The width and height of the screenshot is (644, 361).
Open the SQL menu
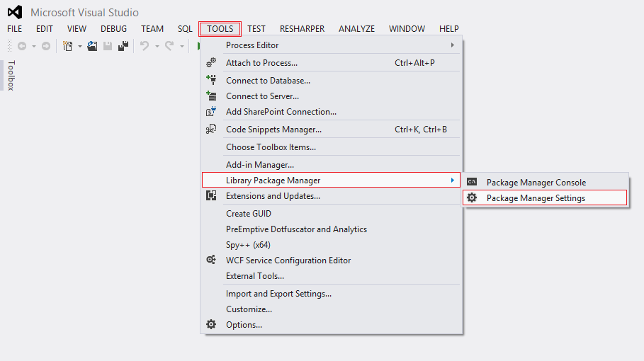pos(185,29)
